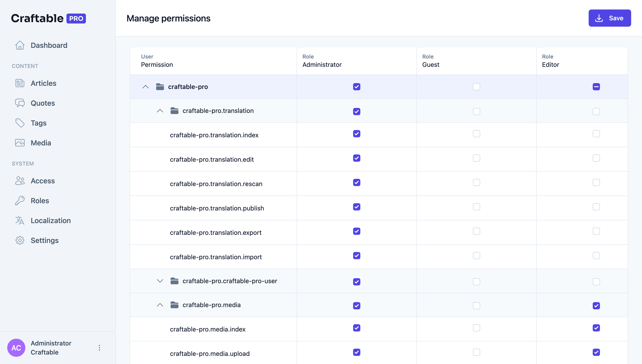This screenshot has width=642, height=364.
Task: Open the Quotes section
Action: pyautogui.click(x=43, y=103)
